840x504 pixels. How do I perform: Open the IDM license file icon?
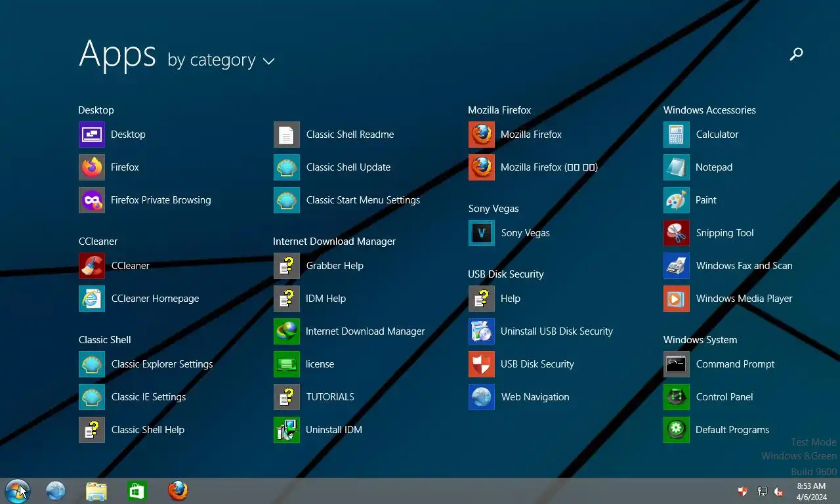point(287,364)
